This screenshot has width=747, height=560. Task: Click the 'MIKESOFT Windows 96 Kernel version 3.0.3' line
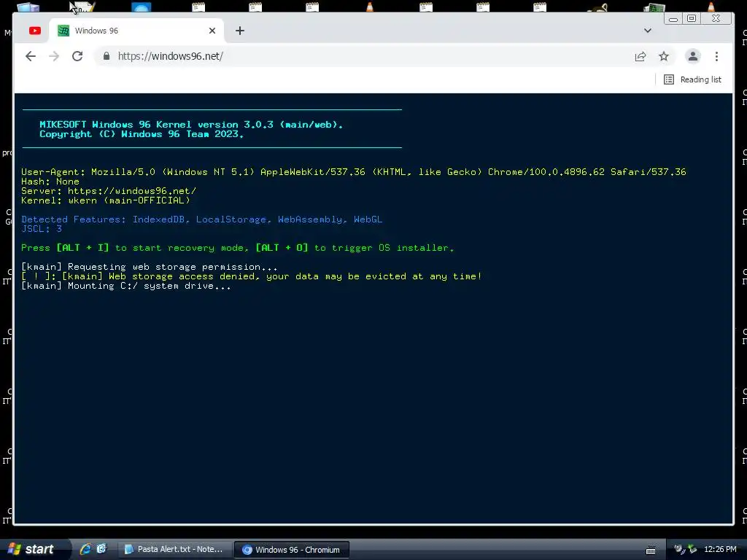pos(191,124)
